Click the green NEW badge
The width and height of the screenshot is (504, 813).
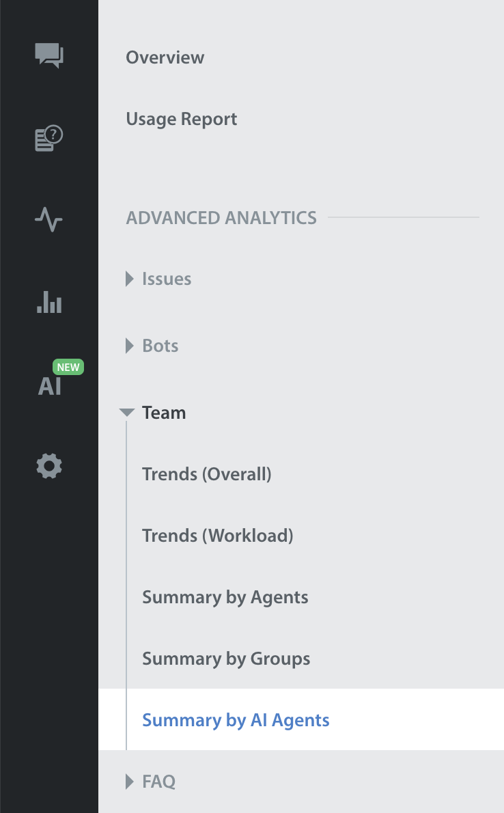[68, 367]
